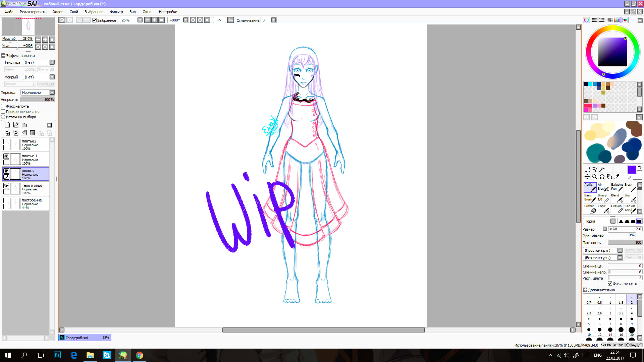
Task: Create a new raster layer
Action: (x=7, y=125)
